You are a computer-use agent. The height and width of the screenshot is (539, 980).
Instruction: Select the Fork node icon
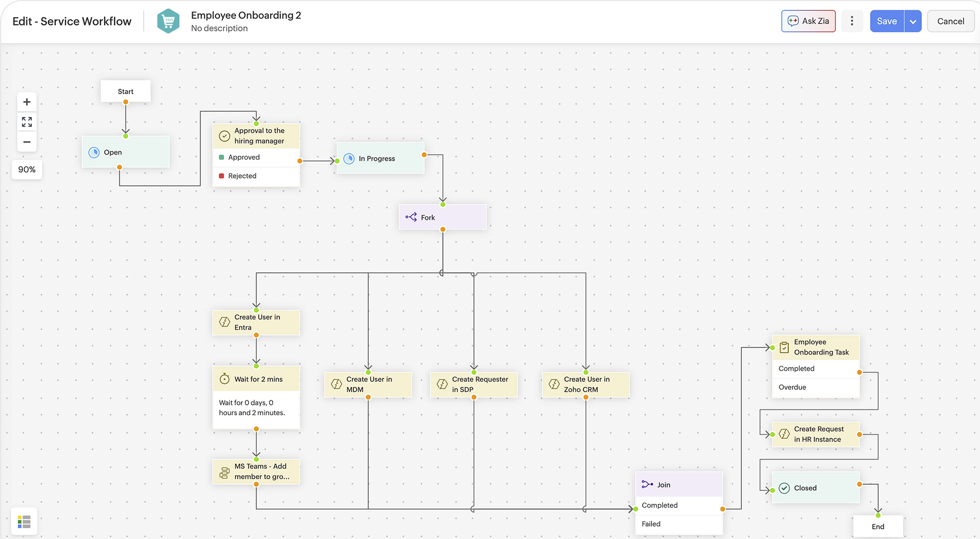[411, 216]
